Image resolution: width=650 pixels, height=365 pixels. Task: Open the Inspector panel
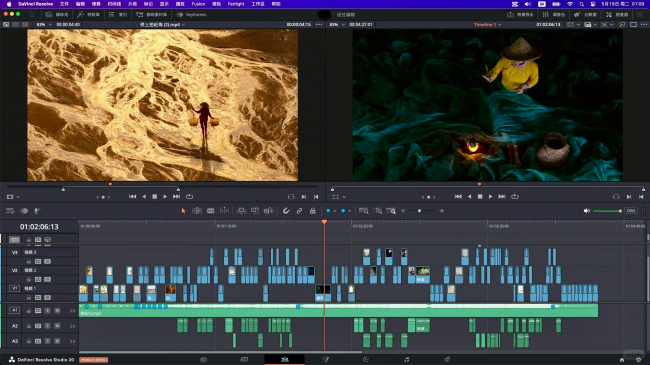[x=617, y=15]
